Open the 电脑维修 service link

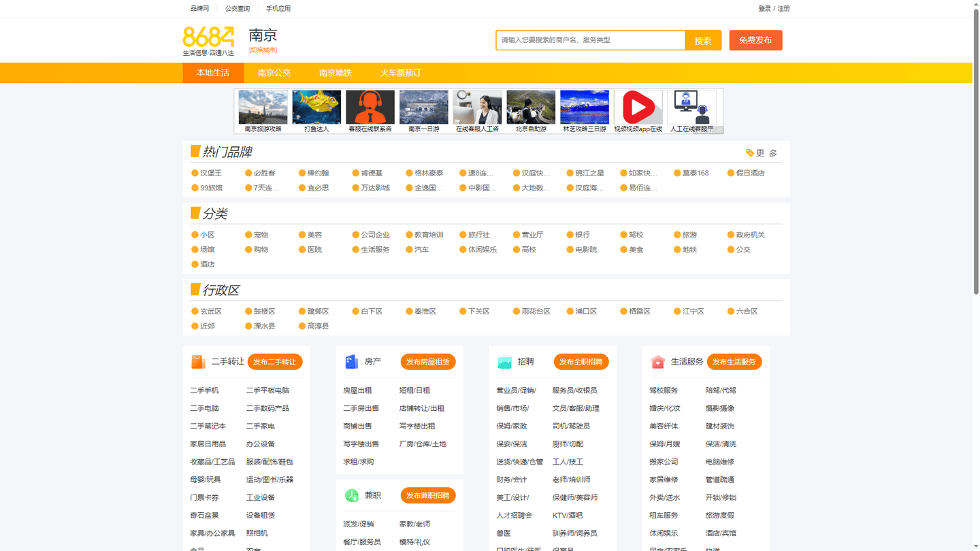(x=720, y=462)
